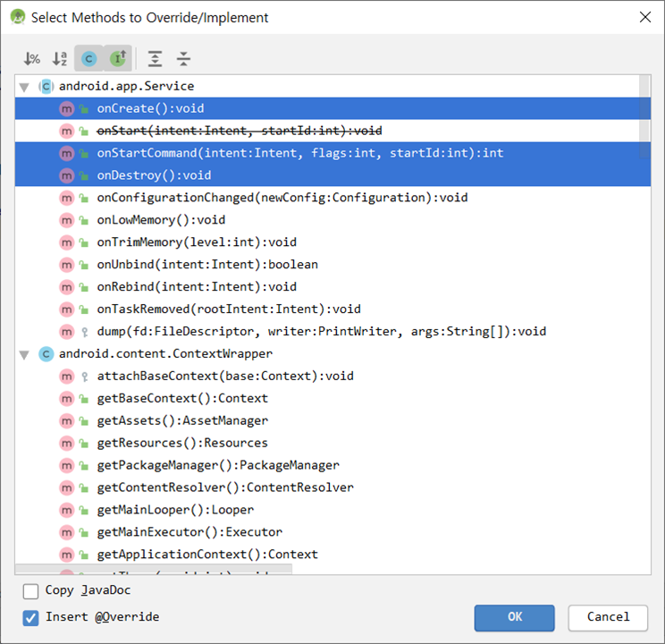Click method icon beside getContentResolver
Image resolution: width=665 pixels, height=644 pixels.
point(66,487)
